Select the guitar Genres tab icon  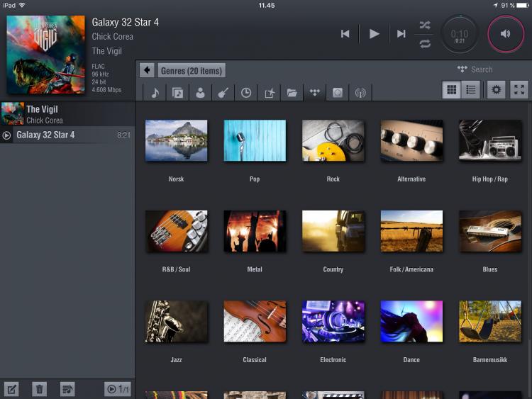tap(223, 93)
